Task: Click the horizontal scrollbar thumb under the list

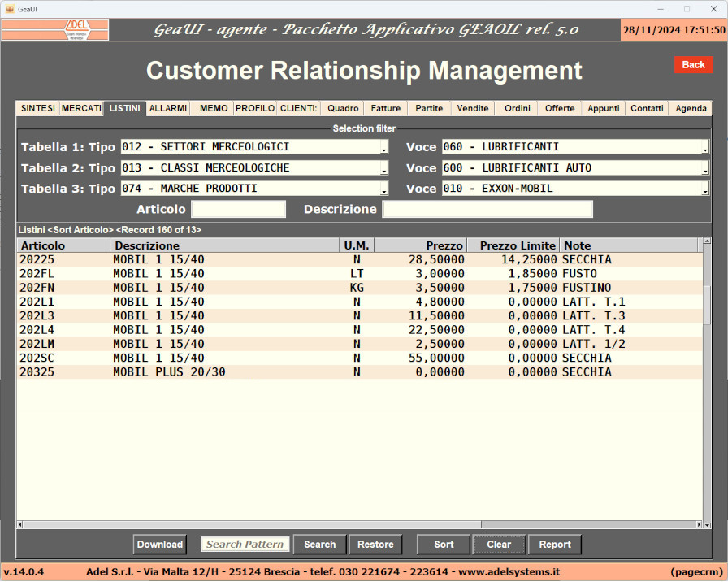Action: pyautogui.click(x=252, y=525)
